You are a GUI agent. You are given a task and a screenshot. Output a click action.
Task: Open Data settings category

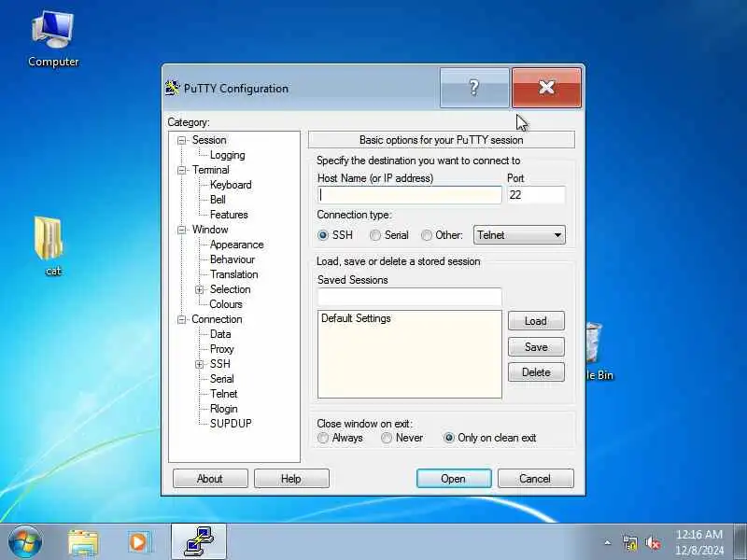pos(220,334)
